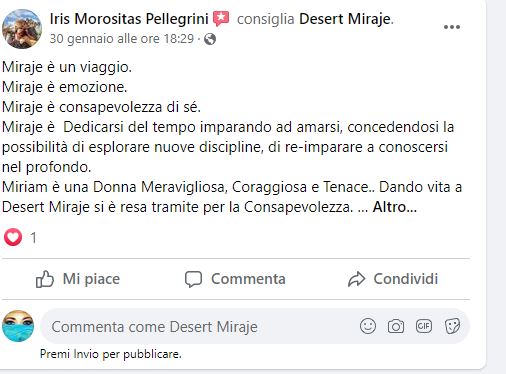Image resolution: width=506 pixels, height=374 pixels.
Task: Like the post with Mi piace
Action: point(78,279)
